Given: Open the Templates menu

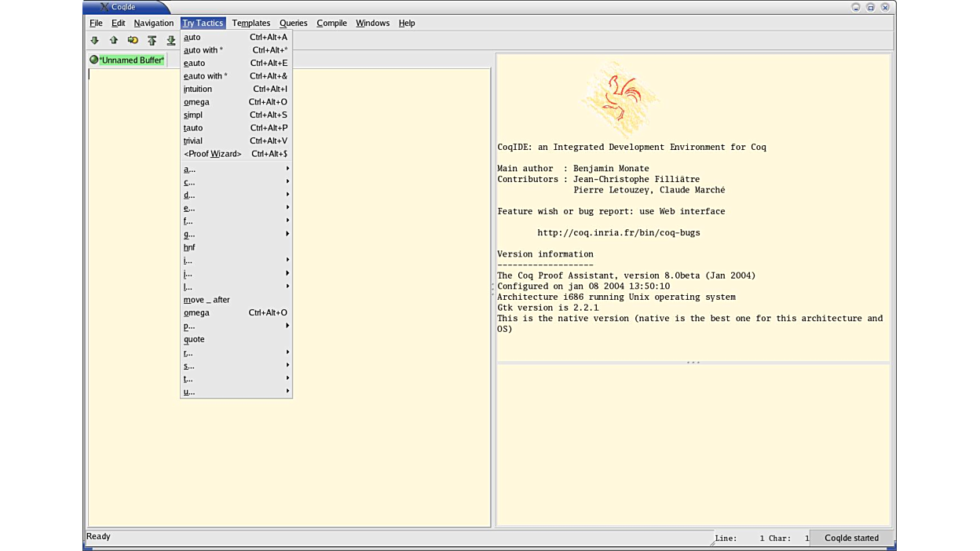Looking at the screenshot, I should (x=250, y=23).
